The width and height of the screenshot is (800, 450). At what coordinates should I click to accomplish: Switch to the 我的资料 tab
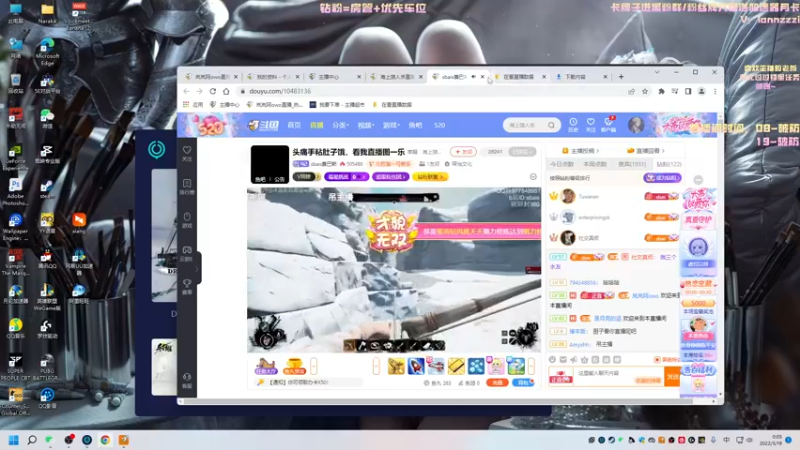tap(272, 77)
